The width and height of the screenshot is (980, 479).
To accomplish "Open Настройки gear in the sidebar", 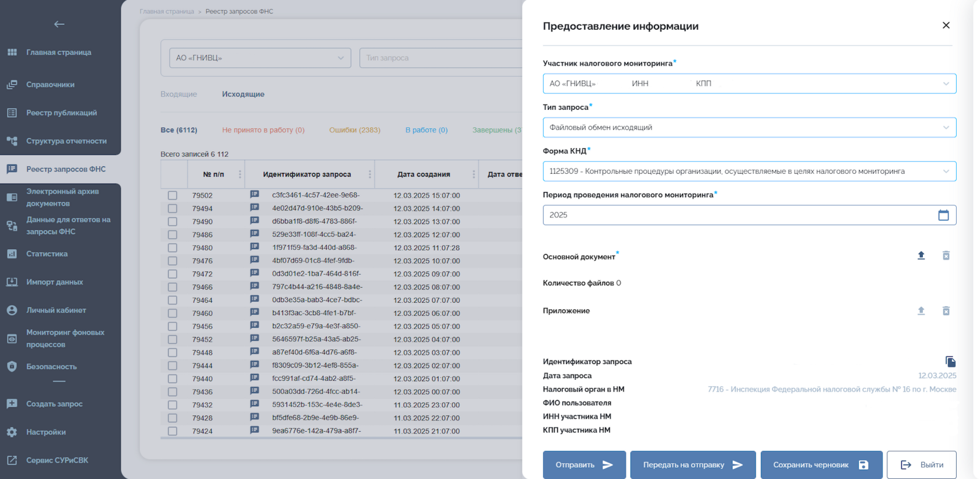I will pyautogui.click(x=12, y=432).
